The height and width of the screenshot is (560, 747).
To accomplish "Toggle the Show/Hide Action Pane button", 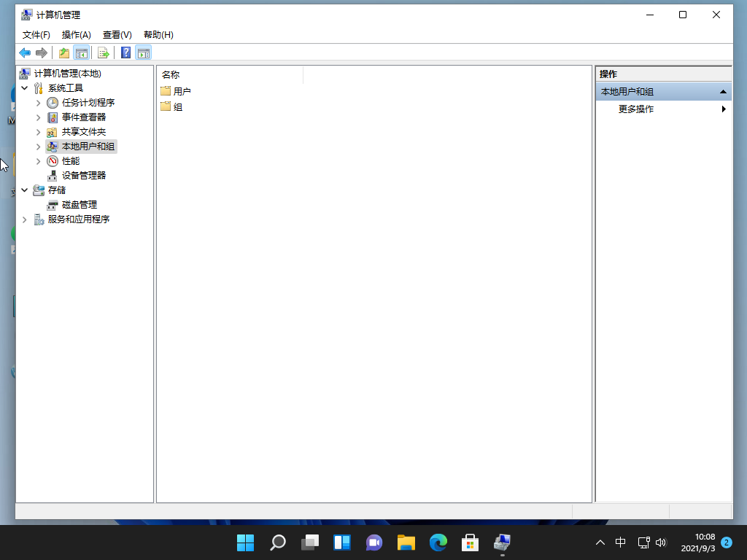I will click(x=144, y=52).
